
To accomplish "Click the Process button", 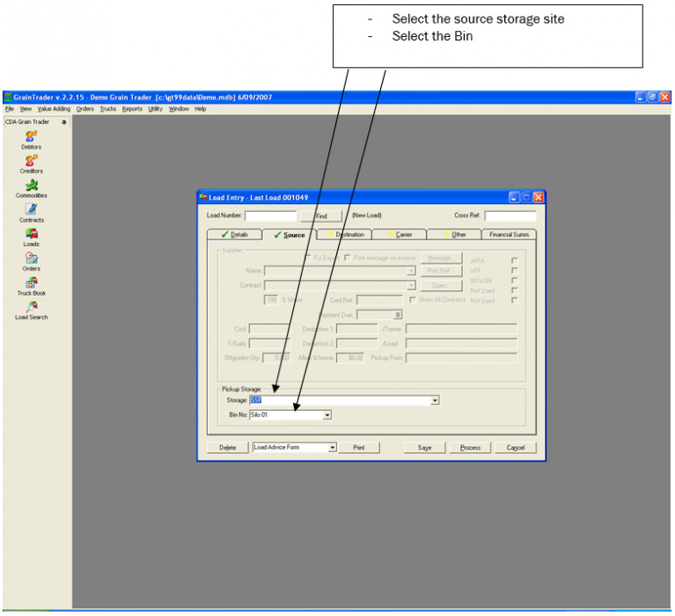I will [470, 448].
